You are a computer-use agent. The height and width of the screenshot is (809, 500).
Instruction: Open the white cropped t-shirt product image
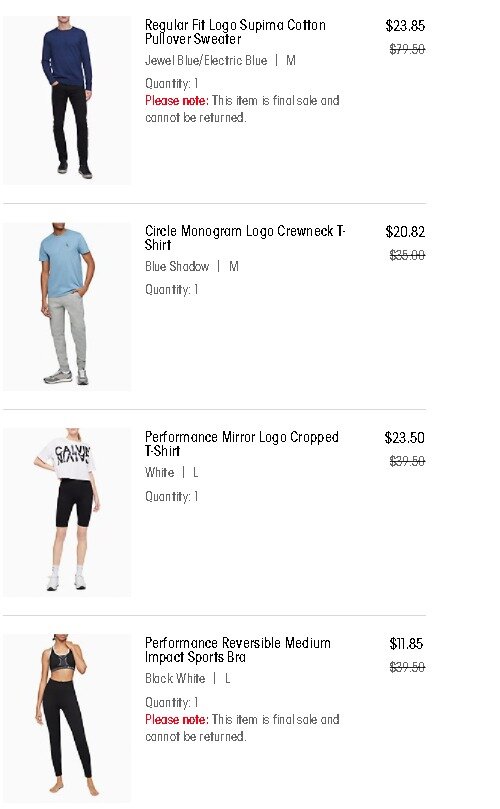pyautogui.click(x=67, y=512)
